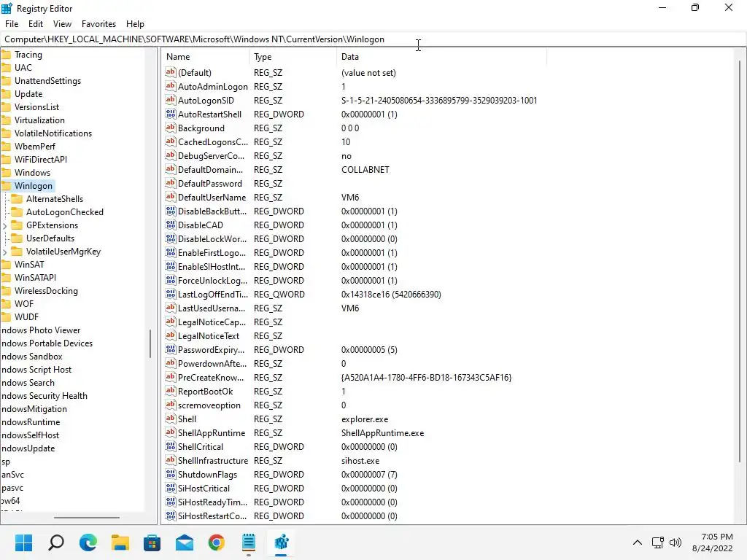This screenshot has height=560, width=747.
Task: Open taskbar Search
Action: (x=56, y=542)
